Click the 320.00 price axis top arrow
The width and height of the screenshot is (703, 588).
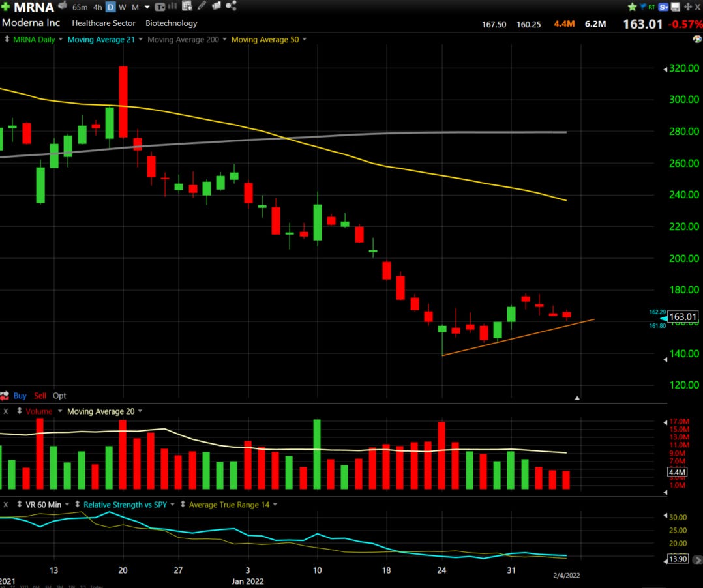[665, 69]
